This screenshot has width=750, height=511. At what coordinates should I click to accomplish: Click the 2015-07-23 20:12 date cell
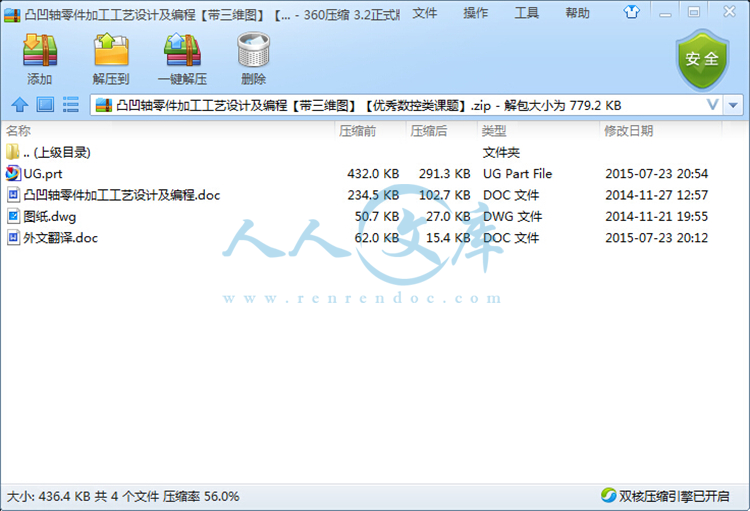656,238
